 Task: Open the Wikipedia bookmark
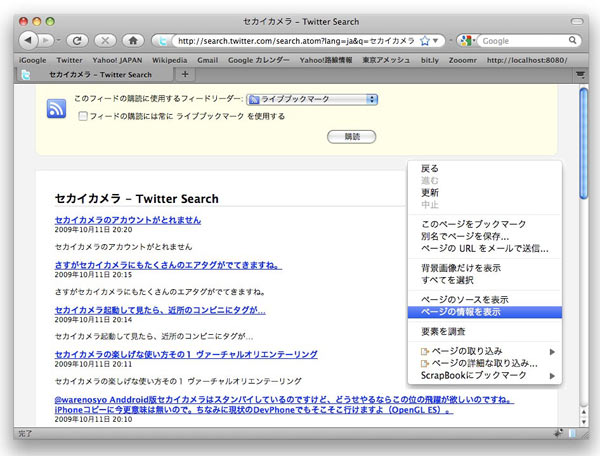click(170, 60)
